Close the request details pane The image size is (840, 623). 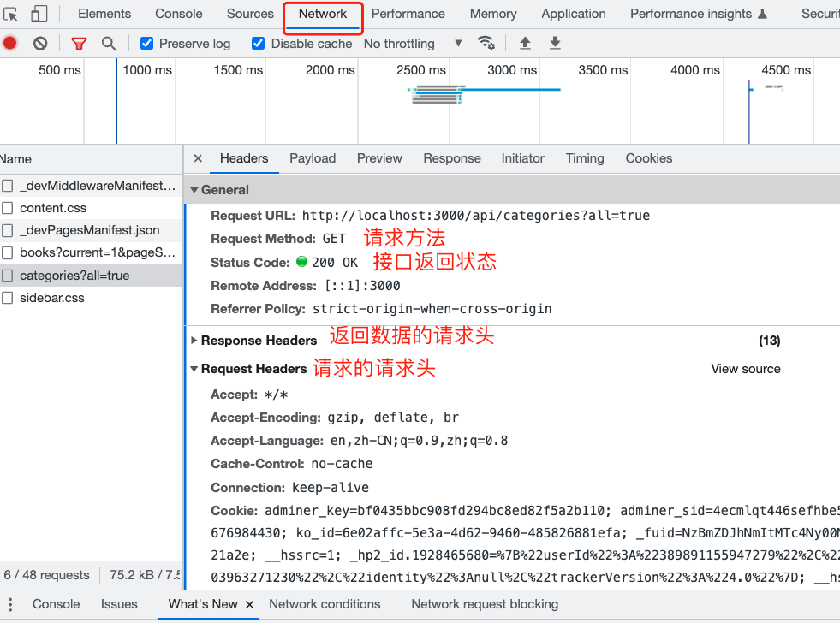198,158
